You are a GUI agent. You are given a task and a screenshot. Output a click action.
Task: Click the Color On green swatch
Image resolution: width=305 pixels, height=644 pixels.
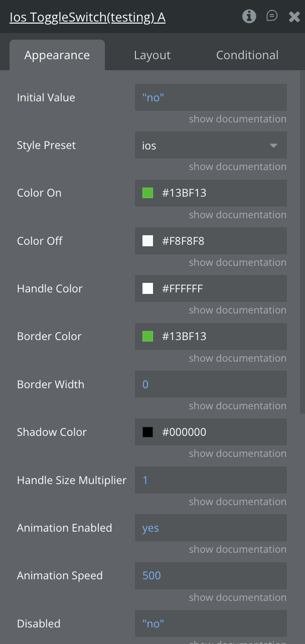(x=147, y=193)
